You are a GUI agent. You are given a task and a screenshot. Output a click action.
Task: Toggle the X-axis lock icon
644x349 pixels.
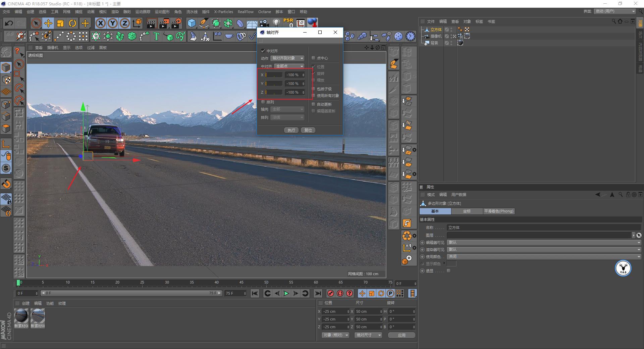tap(100, 23)
